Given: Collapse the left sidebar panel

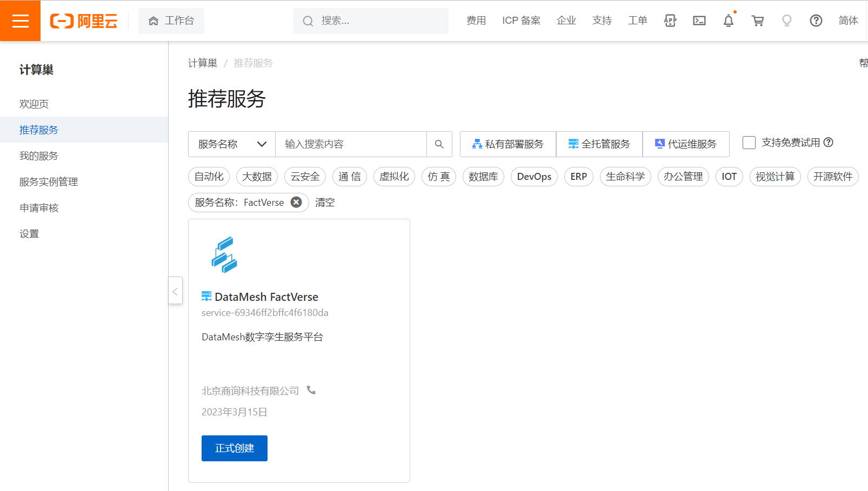Looking at the screenshot, I should 175,291.
